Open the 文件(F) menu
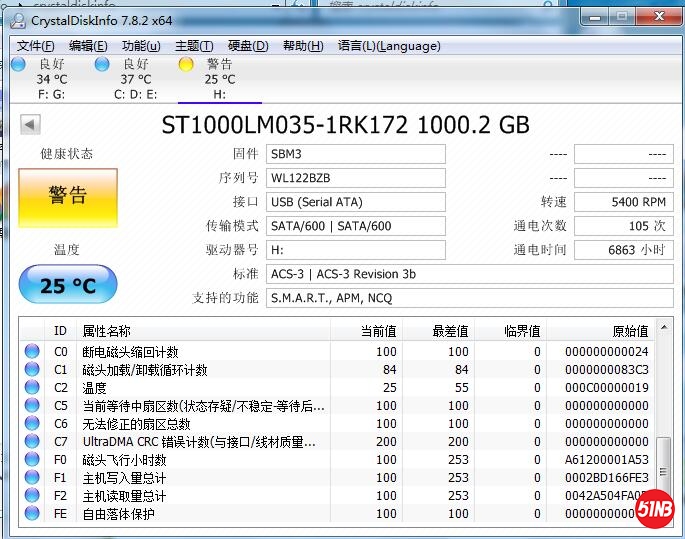Image resolution: width=685 pixels, height=539 pixels. click(36, 46)
